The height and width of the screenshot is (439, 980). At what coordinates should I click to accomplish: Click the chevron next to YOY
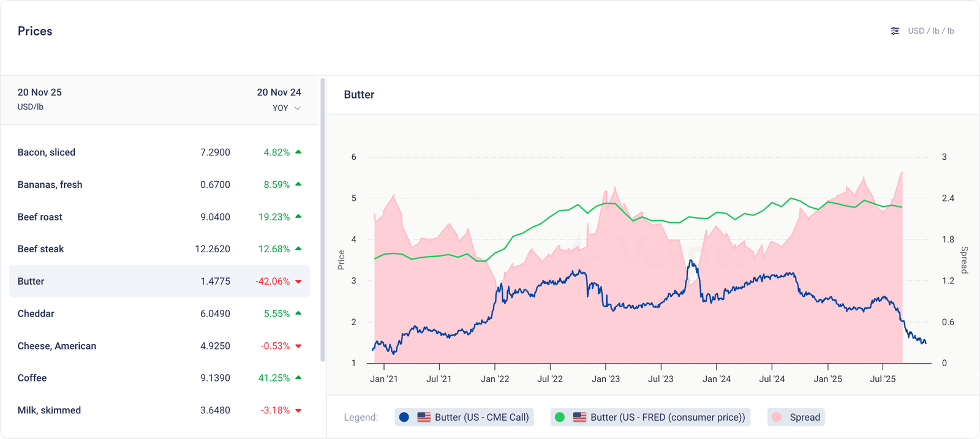point(298,108)
